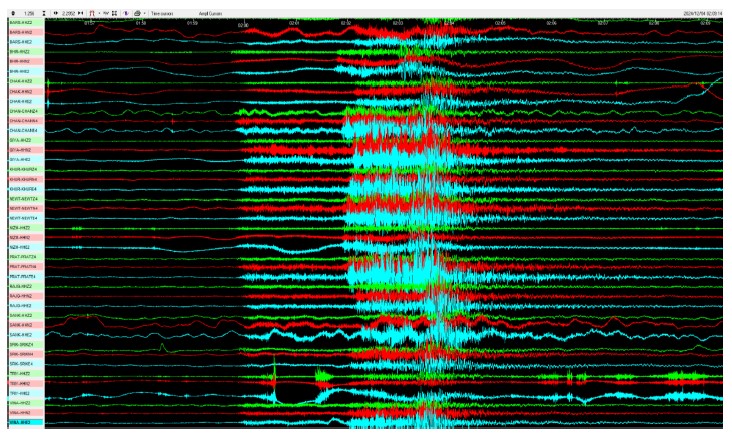
Task: Click the time scale value field 2.2352
Action: (69, 13)
